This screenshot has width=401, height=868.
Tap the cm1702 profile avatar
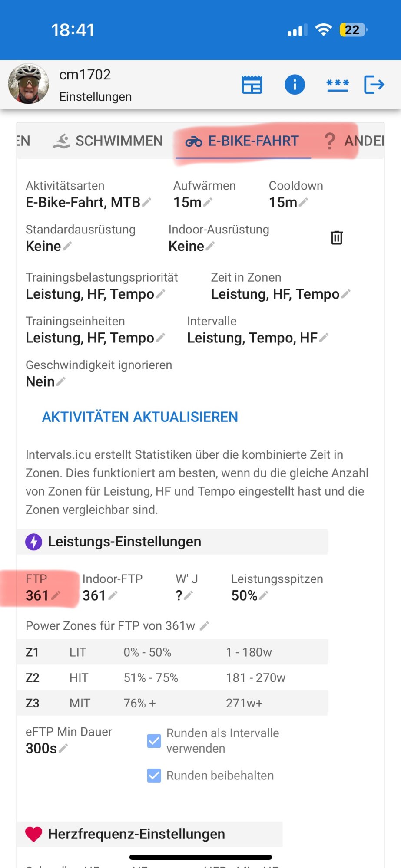pyautogui.click(x=29, y=84)
